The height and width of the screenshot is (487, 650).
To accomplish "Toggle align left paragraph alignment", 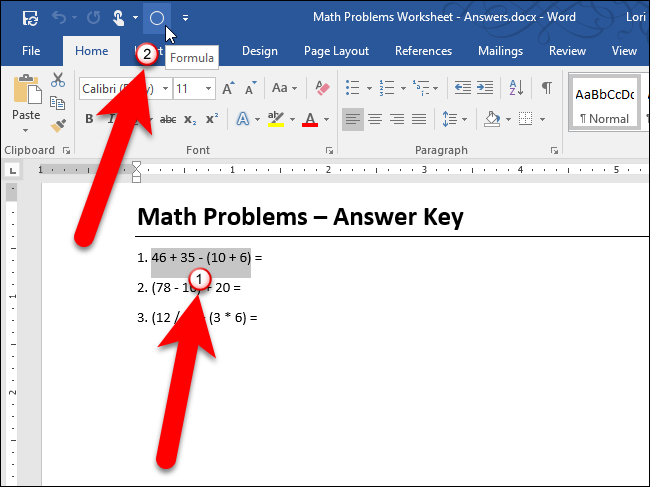I will pyautogui.click(x=353, y=120).
